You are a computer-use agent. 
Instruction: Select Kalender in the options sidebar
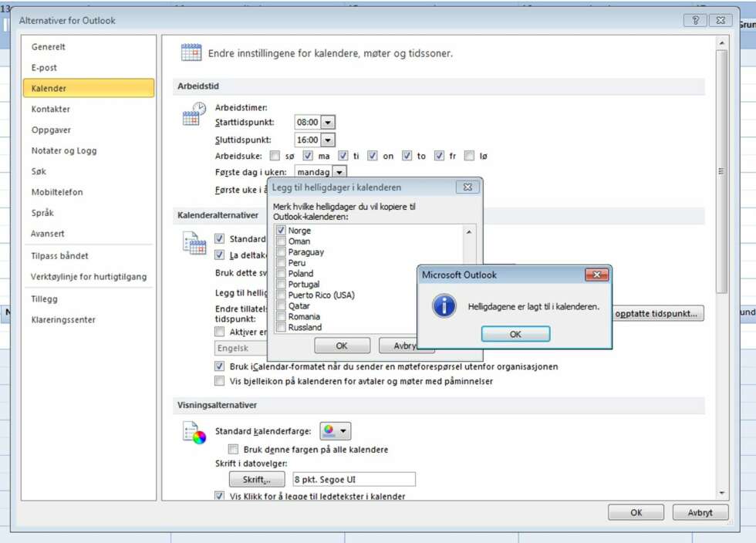89,88
